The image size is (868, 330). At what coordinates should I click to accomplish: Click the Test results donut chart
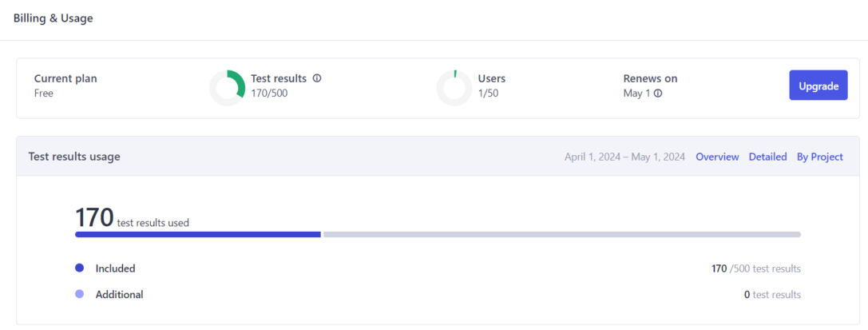pyautogui.click(x=228, y=88)
